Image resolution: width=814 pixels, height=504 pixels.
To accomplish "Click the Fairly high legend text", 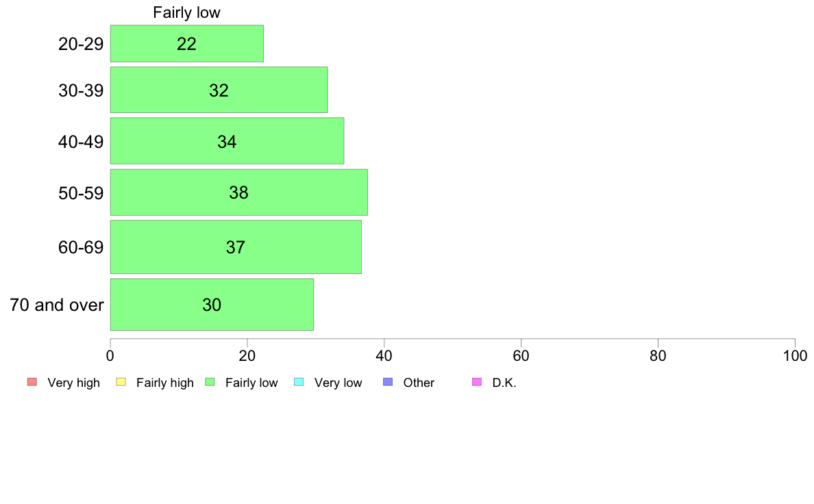I will [165, 383].
